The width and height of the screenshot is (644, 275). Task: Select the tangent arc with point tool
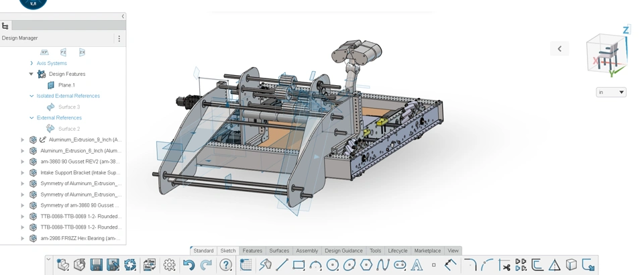487,265
